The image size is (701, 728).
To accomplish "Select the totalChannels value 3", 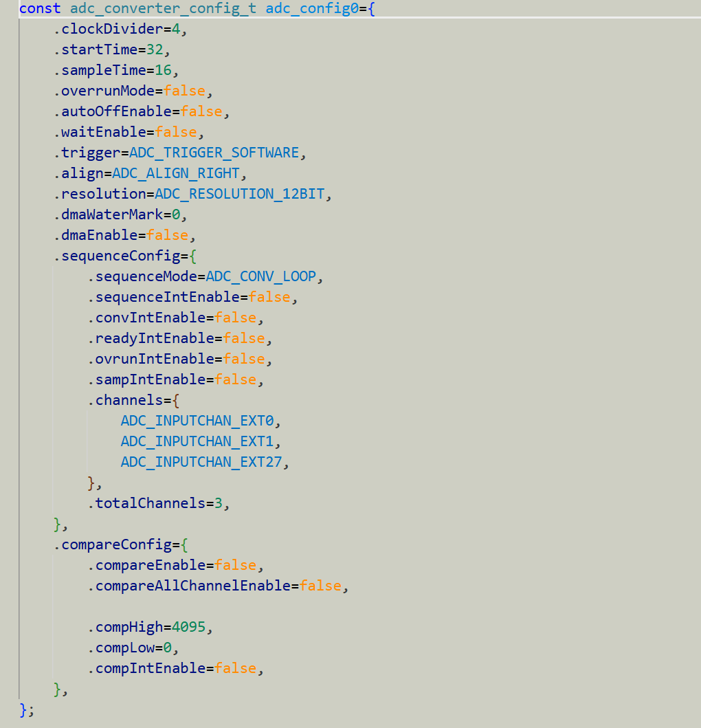I will click(x=217, y=503).
